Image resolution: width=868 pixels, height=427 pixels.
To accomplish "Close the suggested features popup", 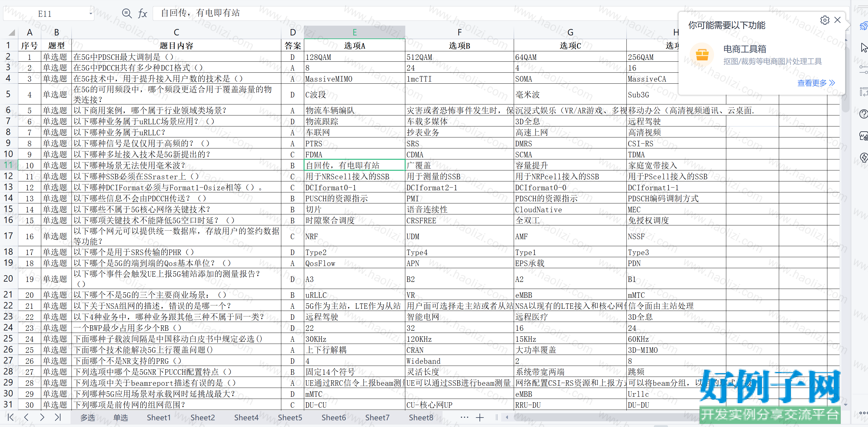I will pyautogui.click(x=837, y=20).
